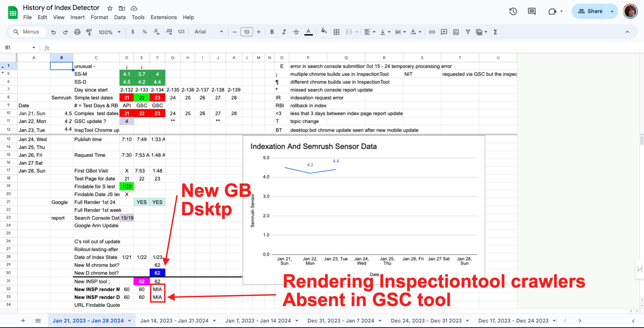Star the document title
The image size is (644, 328).
click(110, 8)
